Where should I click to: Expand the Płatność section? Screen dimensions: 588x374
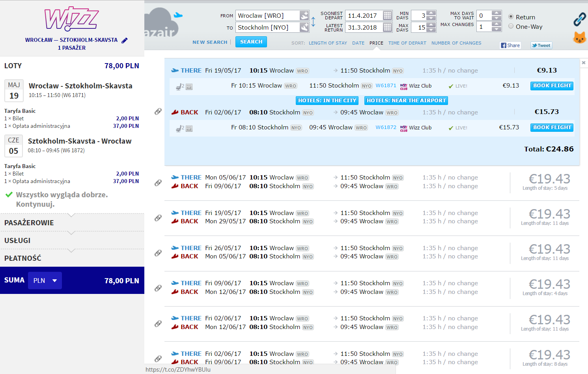click(x=72, y=258)
